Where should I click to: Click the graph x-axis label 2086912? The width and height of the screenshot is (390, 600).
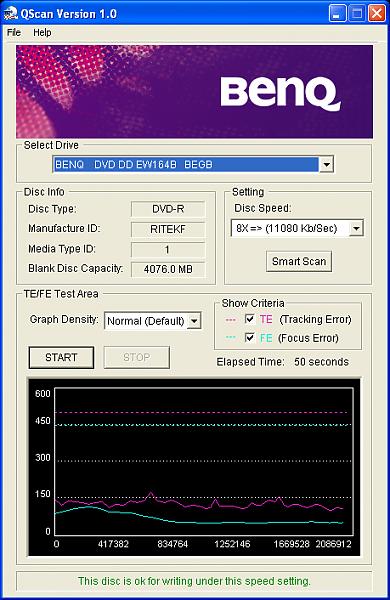[333, 544]
